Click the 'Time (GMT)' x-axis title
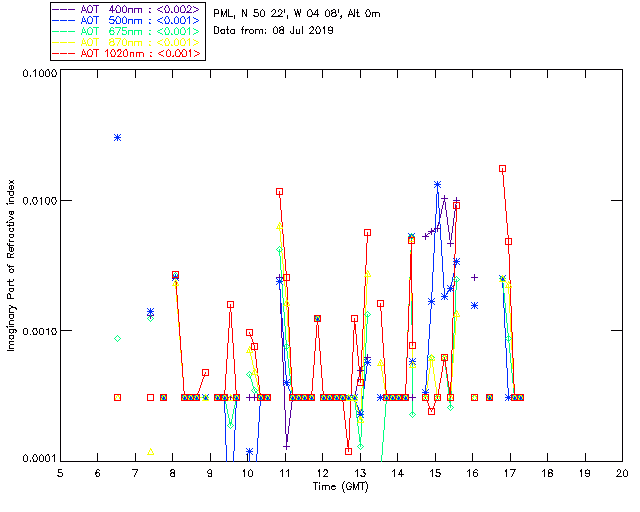The width and height of the screenshot is (640, 512). pos(341,486)
